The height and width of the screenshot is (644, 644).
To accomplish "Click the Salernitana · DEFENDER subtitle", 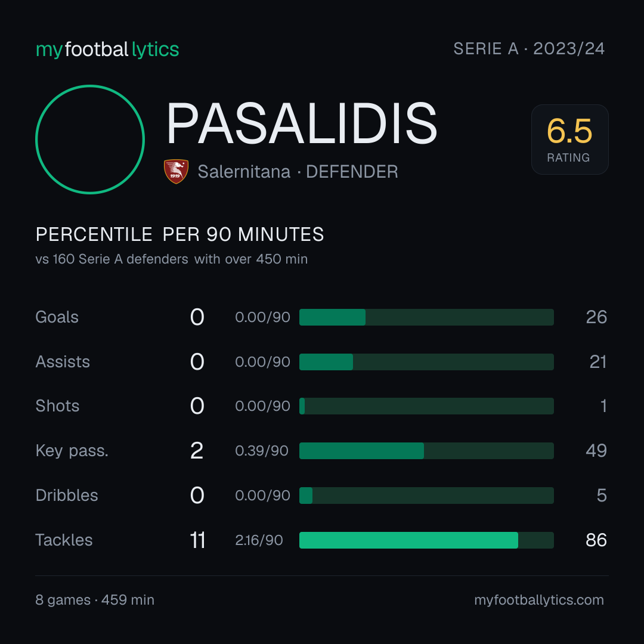I will coord(298,172).
